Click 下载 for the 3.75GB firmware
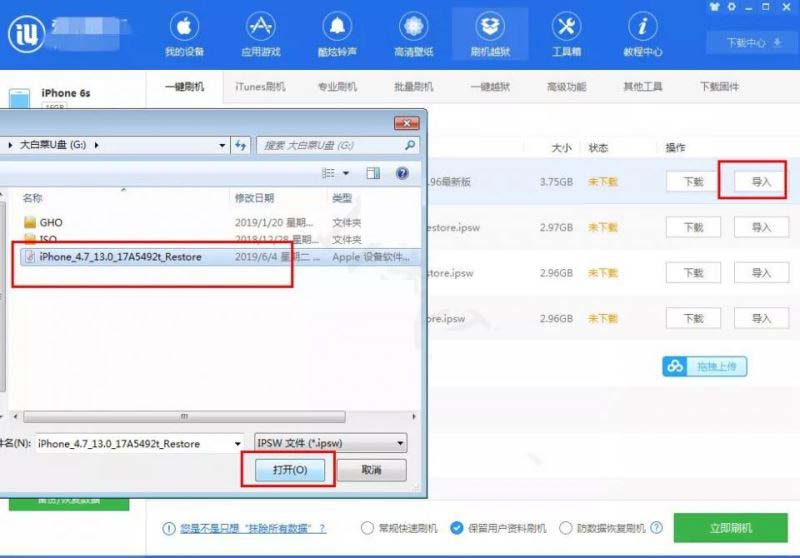Viewport: 800px width, 558px height. tap(693, 182)
